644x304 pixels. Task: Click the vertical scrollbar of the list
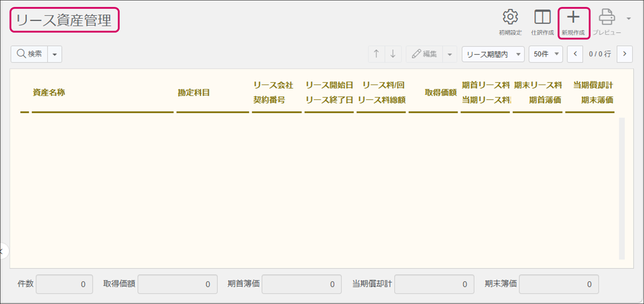point(622,188)
